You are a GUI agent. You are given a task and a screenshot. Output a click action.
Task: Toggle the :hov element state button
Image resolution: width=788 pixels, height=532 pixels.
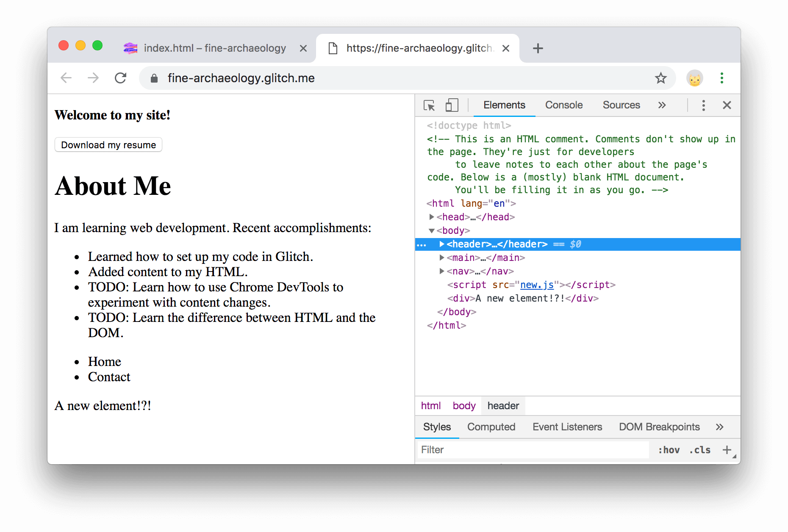(x=669, y=450)
